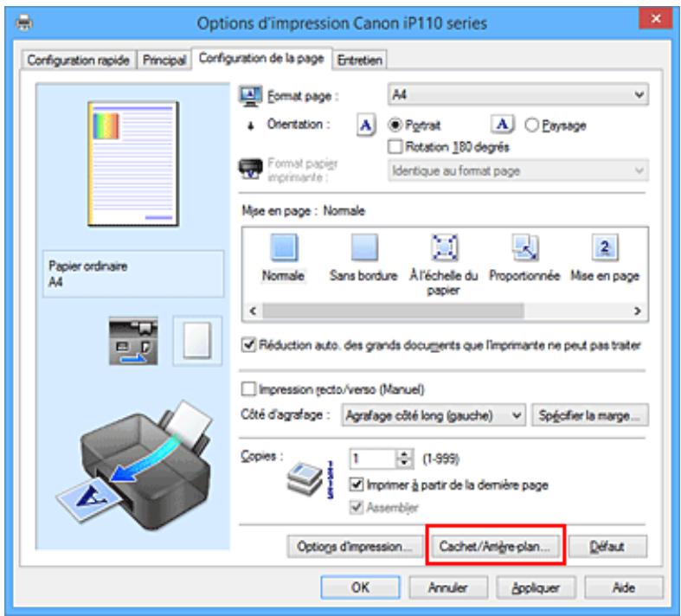The width and height of the screenshot is (681, 616).
Task: Open the Côté d'agrafage dropdown
Action: click(434, 415)
